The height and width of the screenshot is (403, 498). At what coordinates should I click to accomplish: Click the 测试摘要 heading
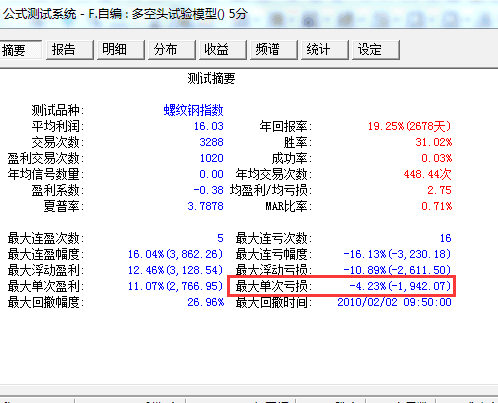(x=211, y=79)
